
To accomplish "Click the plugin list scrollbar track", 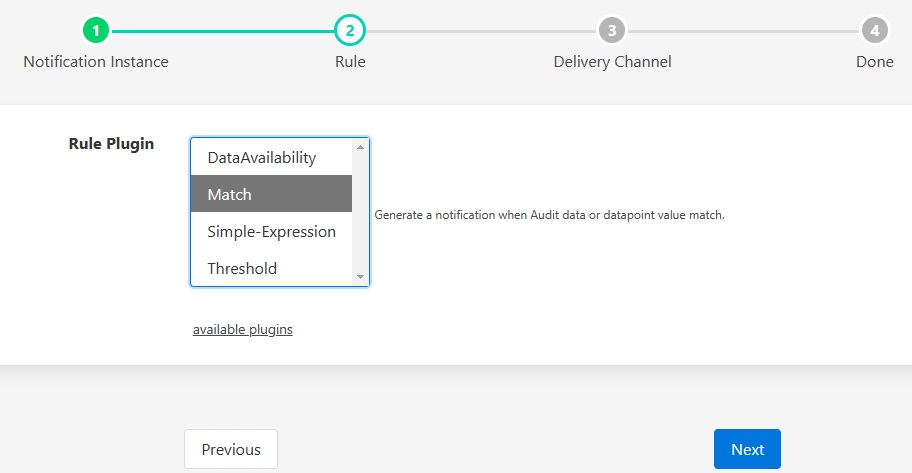I will click(360, 212).
